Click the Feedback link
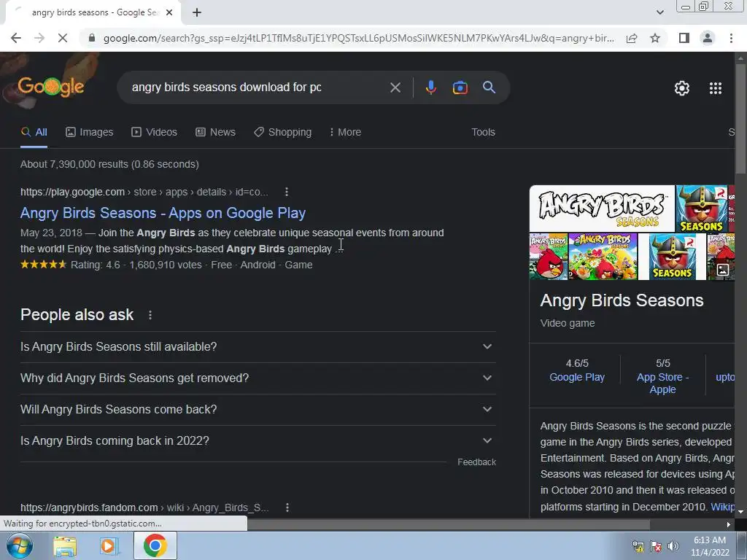 coord(476,462)
